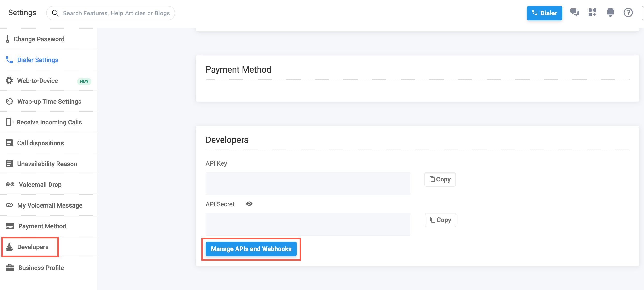Select Developers from sidebar menu

click(x=32, y=247)
